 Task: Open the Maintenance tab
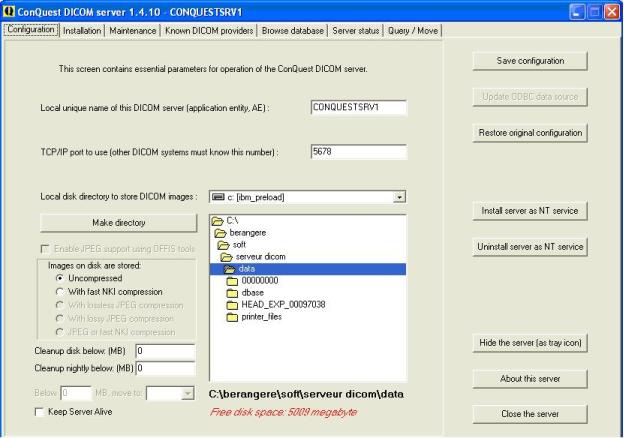click(x=133, y=31)
